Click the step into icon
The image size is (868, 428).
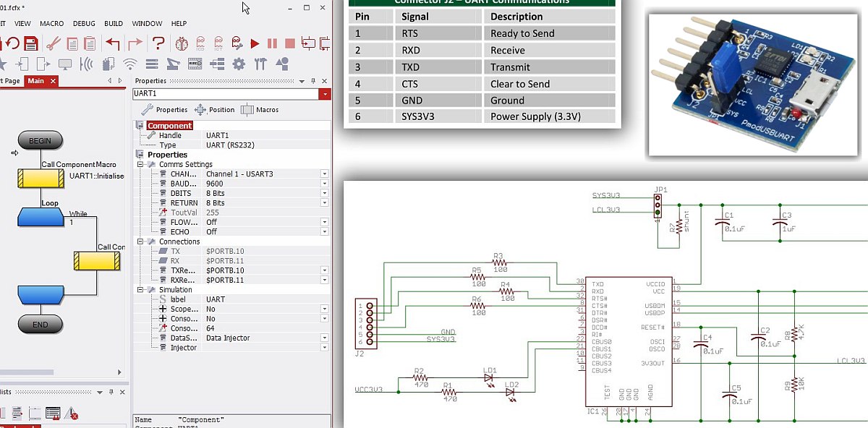(308, 43)
